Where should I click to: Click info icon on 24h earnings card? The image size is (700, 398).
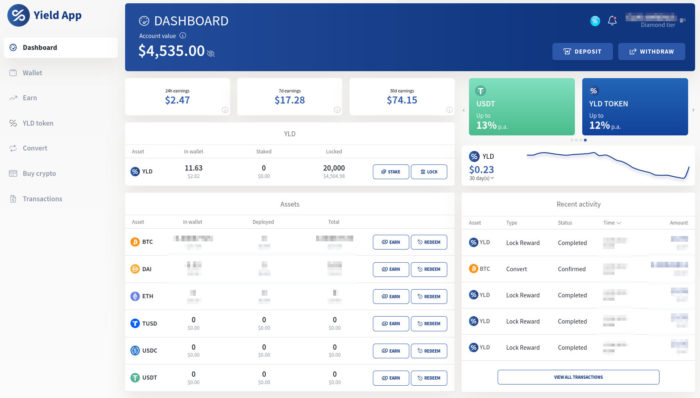pos(225,110)
